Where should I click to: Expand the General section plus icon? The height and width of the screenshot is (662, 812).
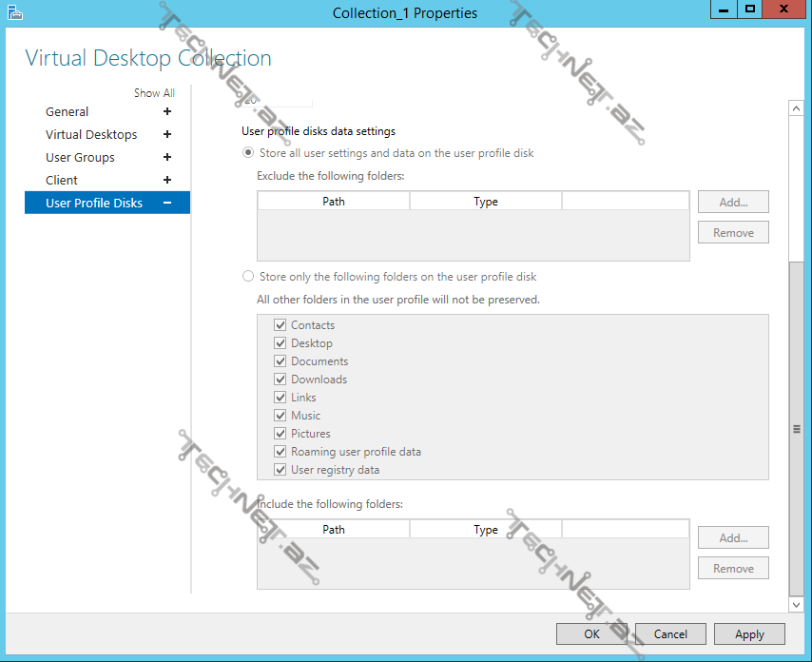[167, 111]
